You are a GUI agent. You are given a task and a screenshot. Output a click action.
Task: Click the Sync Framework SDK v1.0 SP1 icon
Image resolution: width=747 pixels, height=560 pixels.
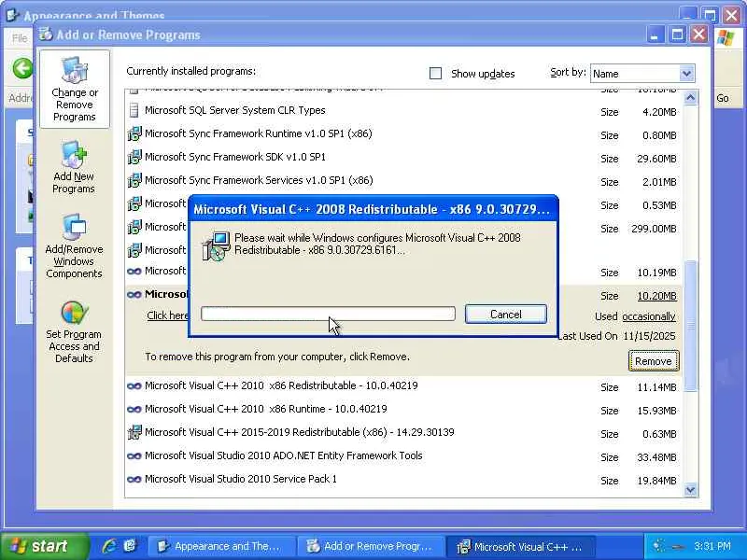click(134, 157)
